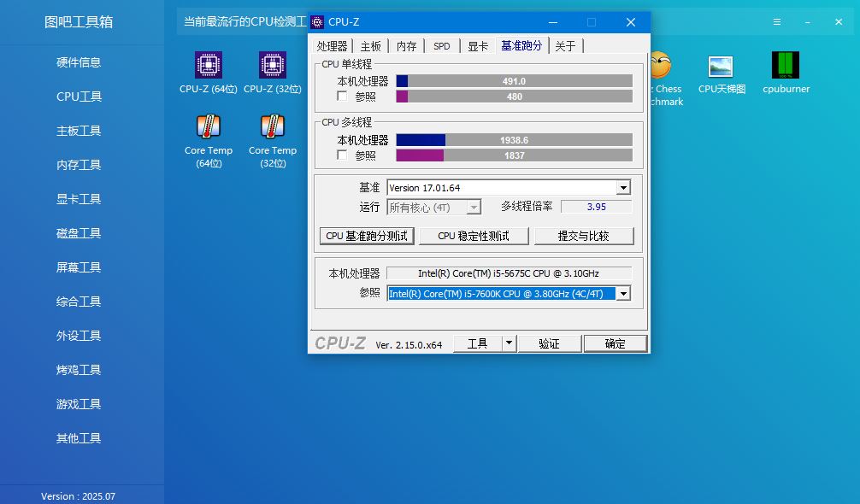The image size is (860, 504).
Task: Select 游戏工具 in the sidebar
Action: [79, 404]
